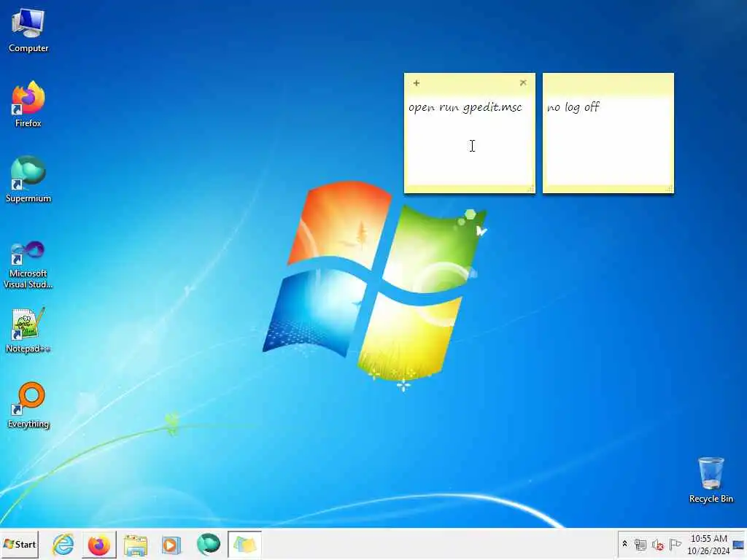Open the Computer desktop icon

click(28, 31)
